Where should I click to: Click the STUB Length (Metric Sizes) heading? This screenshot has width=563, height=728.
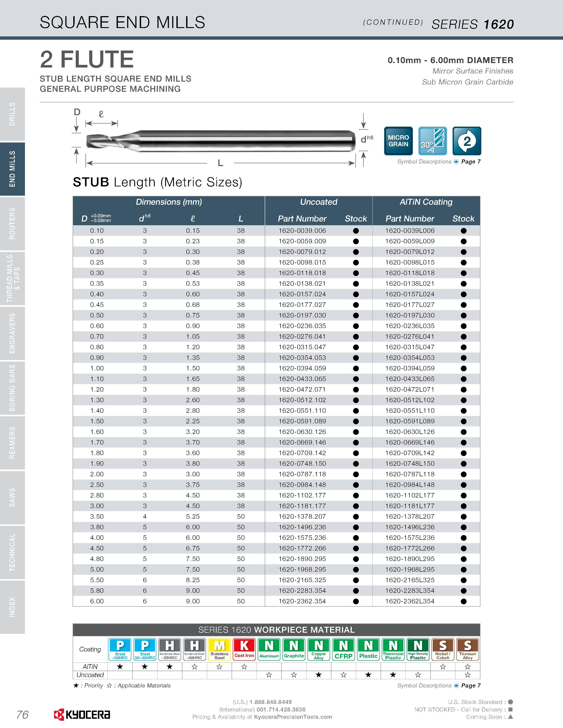point(157,182)
